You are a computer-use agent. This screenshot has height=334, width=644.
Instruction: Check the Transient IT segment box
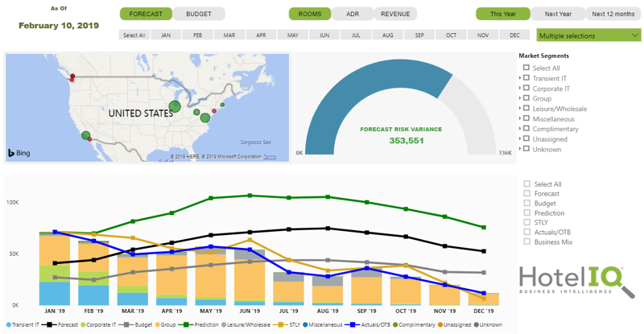pos(526,77)
